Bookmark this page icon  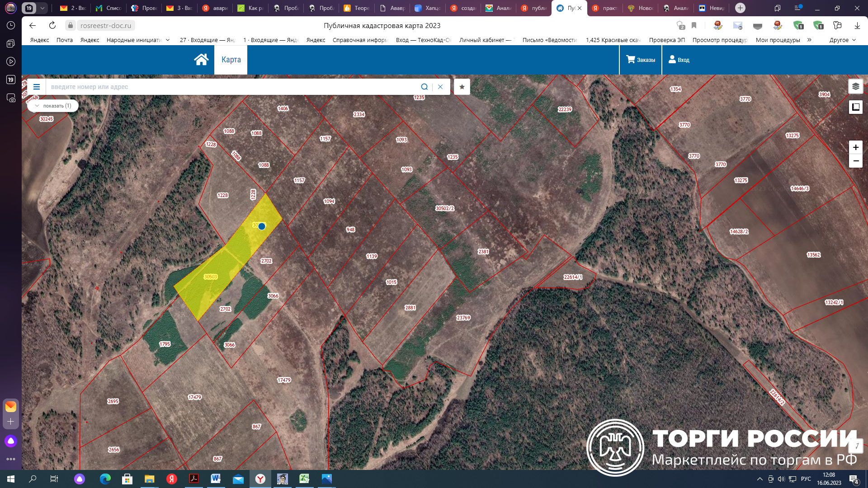(x=694, y=26)
